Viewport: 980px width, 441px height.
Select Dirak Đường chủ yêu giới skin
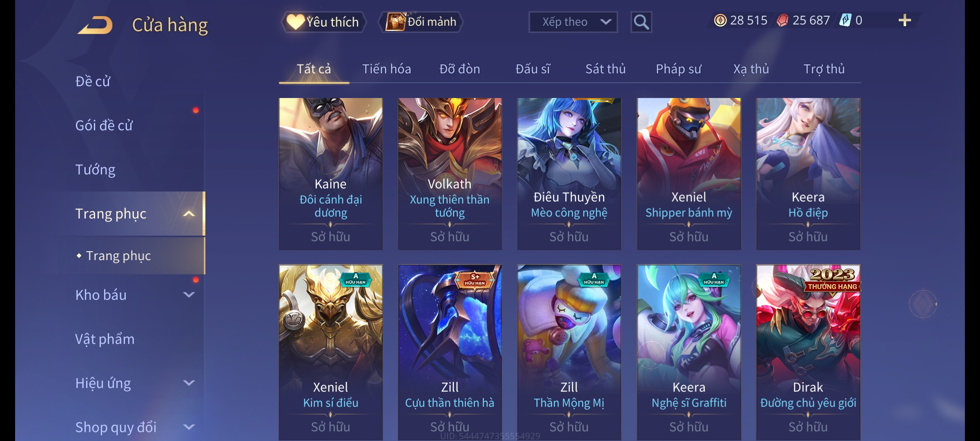pos(808,352)
